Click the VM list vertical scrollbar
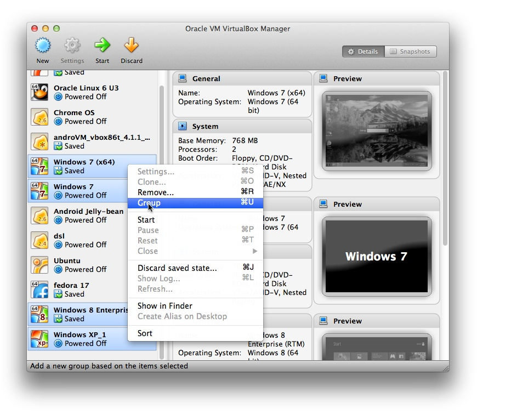Viewport: 511px width, 420px height. tap(161, 164)
